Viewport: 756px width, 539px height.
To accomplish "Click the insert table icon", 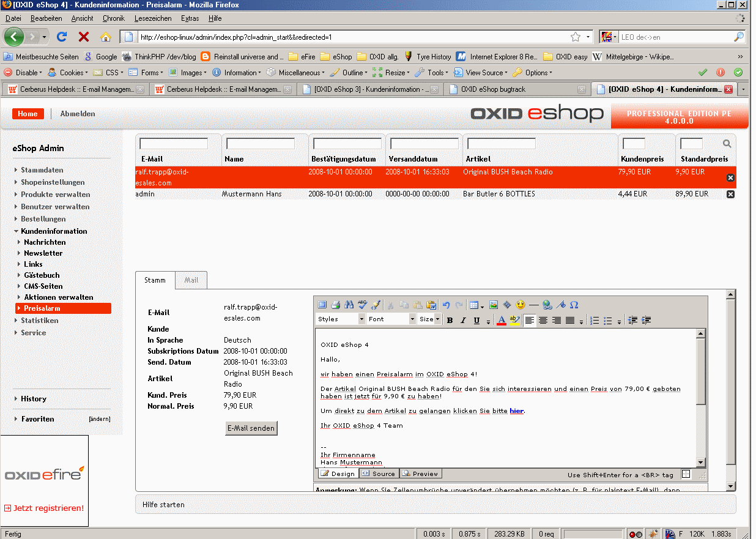I will point(474,305).
